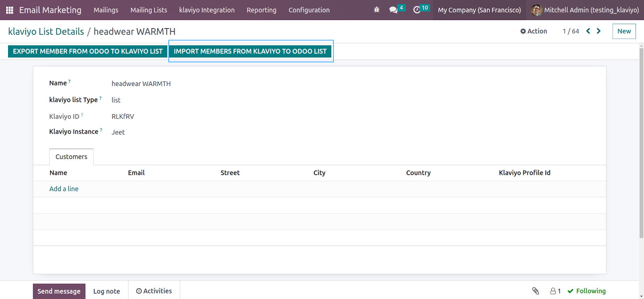Click the Log note button
The height and width of the screenshot is (299, 644).
107,291
